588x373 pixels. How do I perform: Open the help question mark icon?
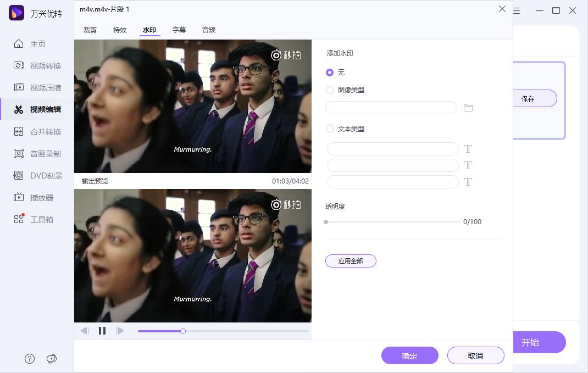(29, 358)
